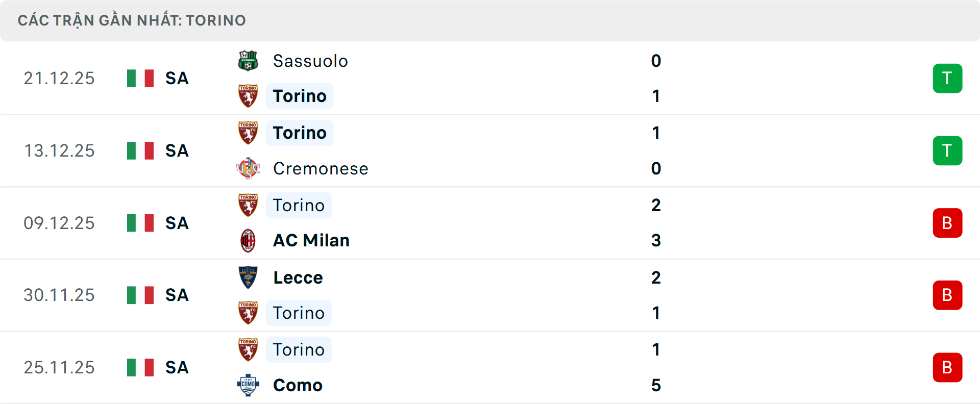Click the Como club crest icon
Screen dimensions: 980x404
248,385
